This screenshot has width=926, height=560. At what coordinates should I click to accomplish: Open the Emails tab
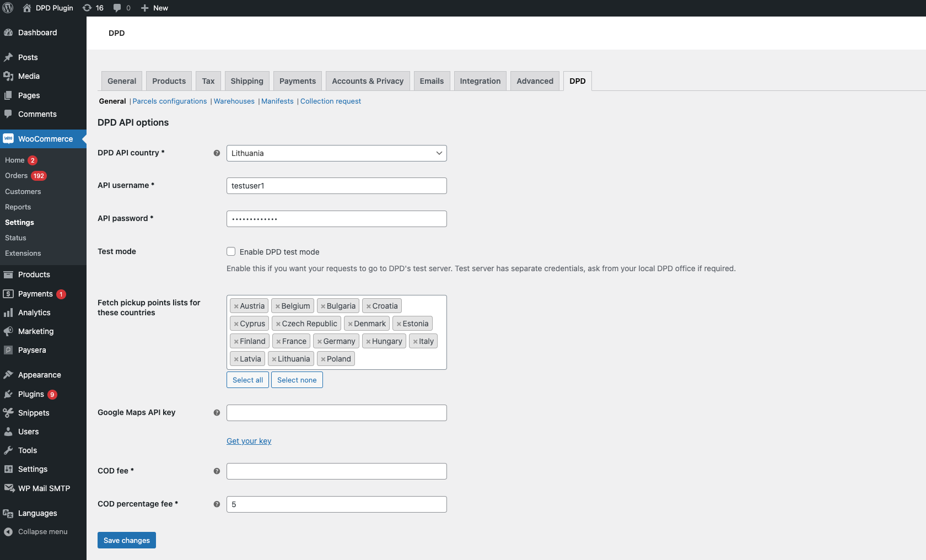pos(432,81)
